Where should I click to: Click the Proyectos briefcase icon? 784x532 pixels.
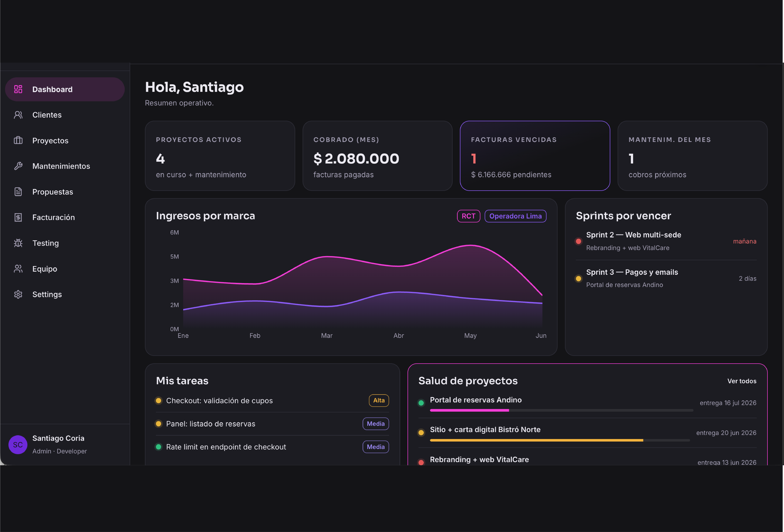(18, 141)
